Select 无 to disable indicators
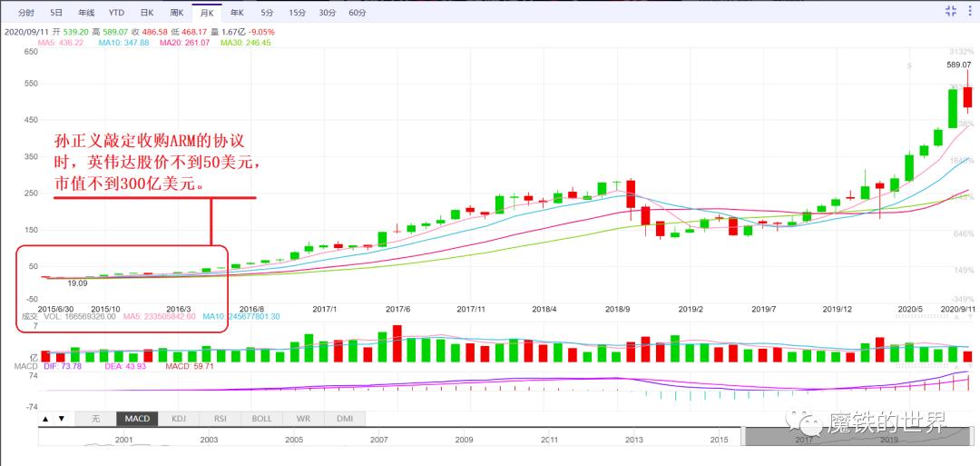This screenshot has width=980, height=466. (94, 419)
